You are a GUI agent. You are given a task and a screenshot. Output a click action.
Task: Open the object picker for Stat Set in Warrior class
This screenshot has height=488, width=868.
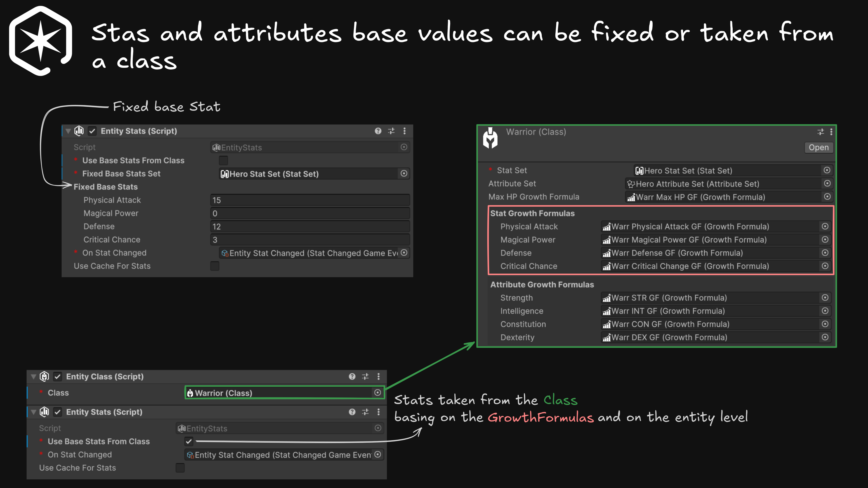827,170
